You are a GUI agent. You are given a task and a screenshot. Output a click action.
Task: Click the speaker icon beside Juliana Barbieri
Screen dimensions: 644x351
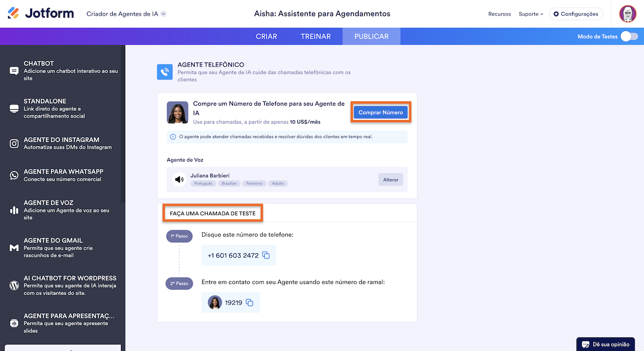click(x=179, y=179)
